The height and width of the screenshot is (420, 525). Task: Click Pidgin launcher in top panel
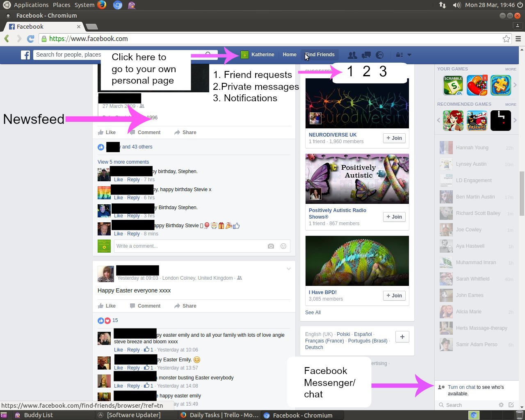tap(132, 5)
